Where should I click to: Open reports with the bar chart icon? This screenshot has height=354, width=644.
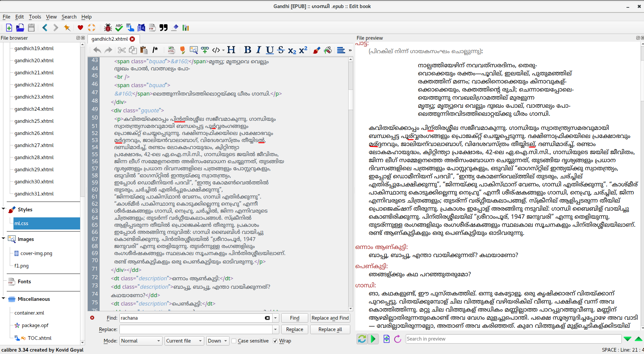tap(185, 28)
